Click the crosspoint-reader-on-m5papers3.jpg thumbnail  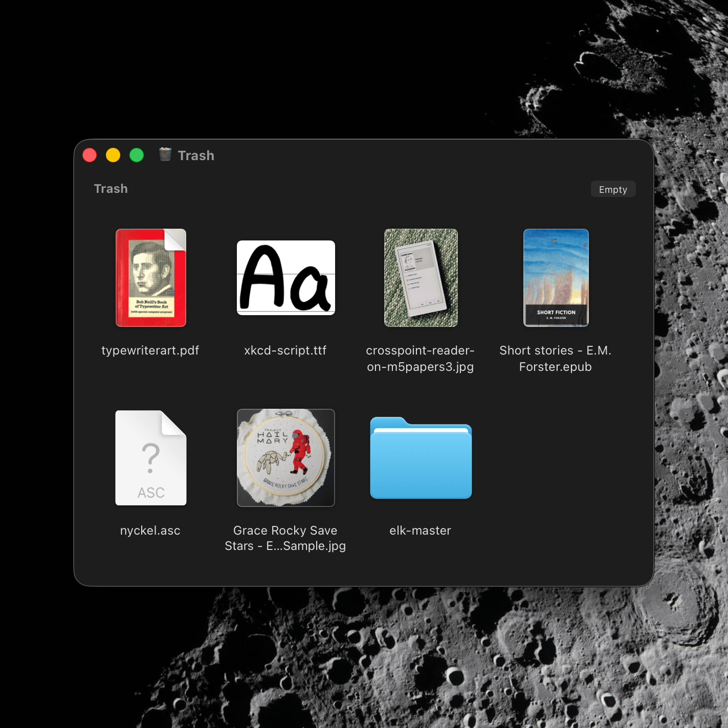(421, 278)
